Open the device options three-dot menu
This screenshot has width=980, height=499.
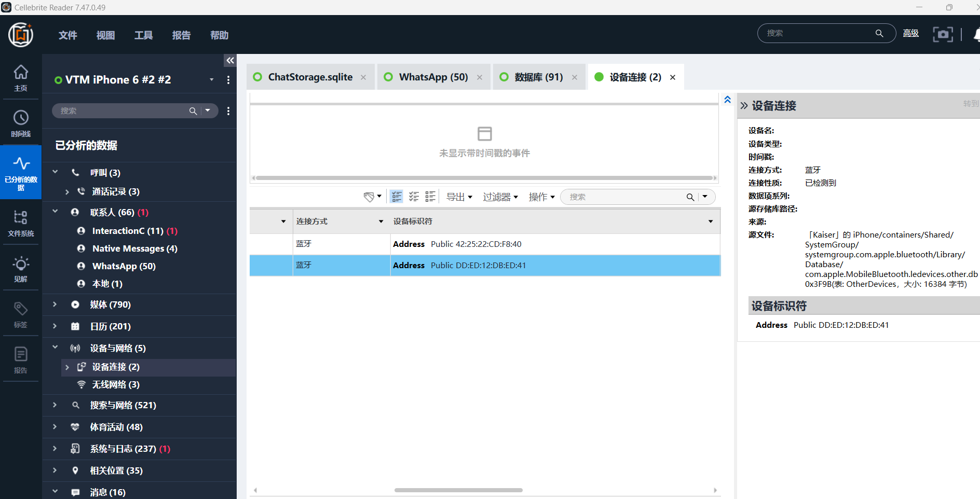(228, 80)
